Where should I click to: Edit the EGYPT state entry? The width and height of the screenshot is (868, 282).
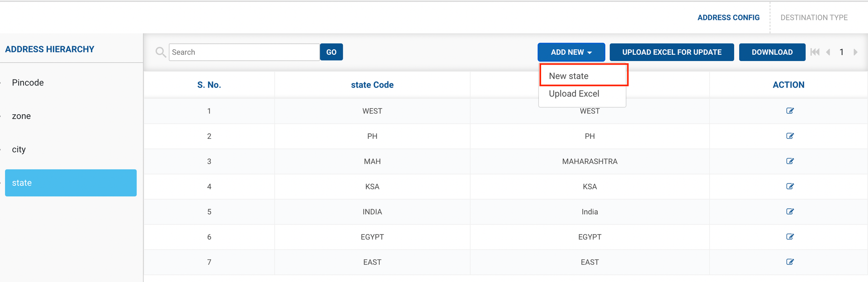click(790, 237)
